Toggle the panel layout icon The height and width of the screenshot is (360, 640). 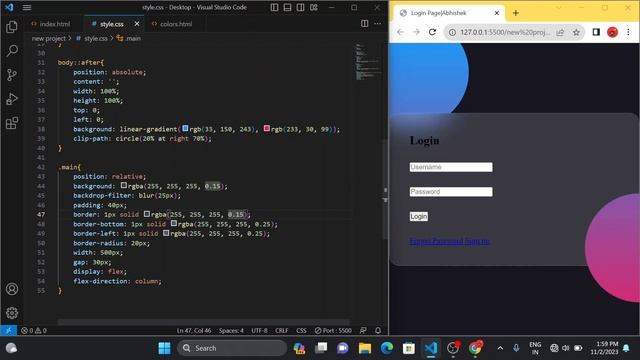click(x=287, y=7)
